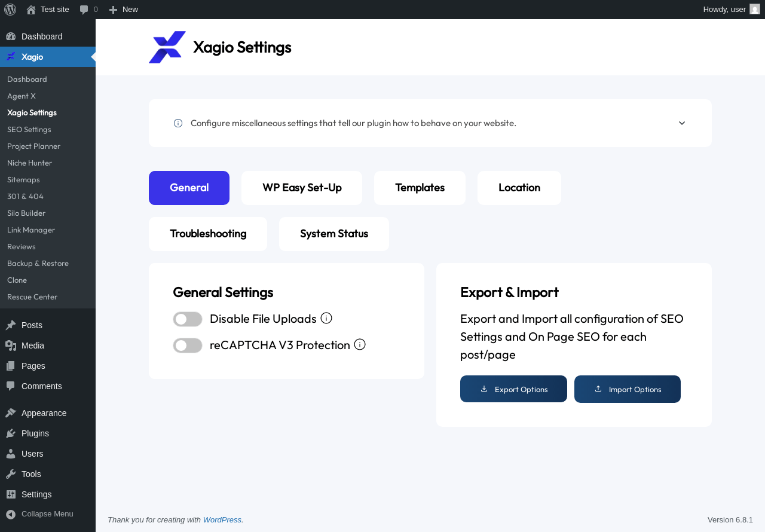
Task: Click the 'Configure miscellaneous settings' description text
Action: point(353,123)
